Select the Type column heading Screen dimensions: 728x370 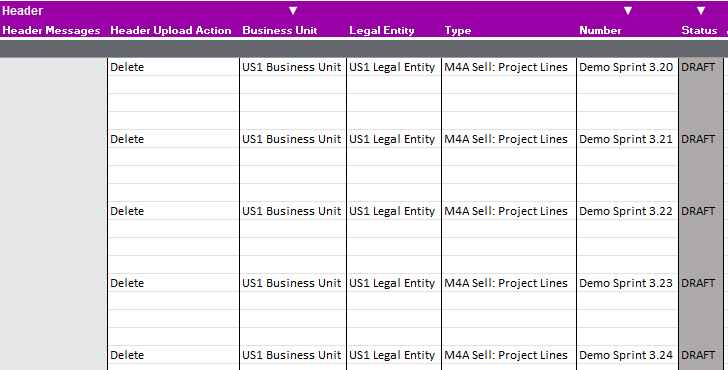point(458,31)
